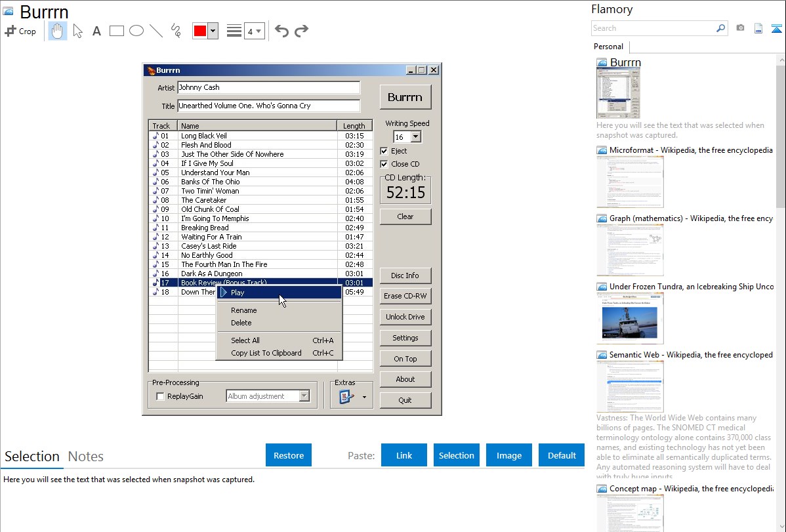Choose Select All in the context menu
The image size is (786, 532).
pos(279,340)
